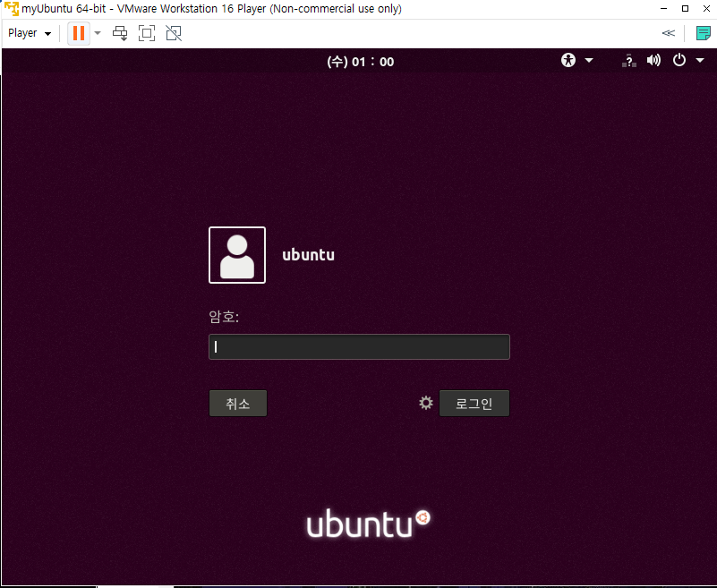Click the ubuntu user avatar
717x588 pixels.
(x=237, y=255)
